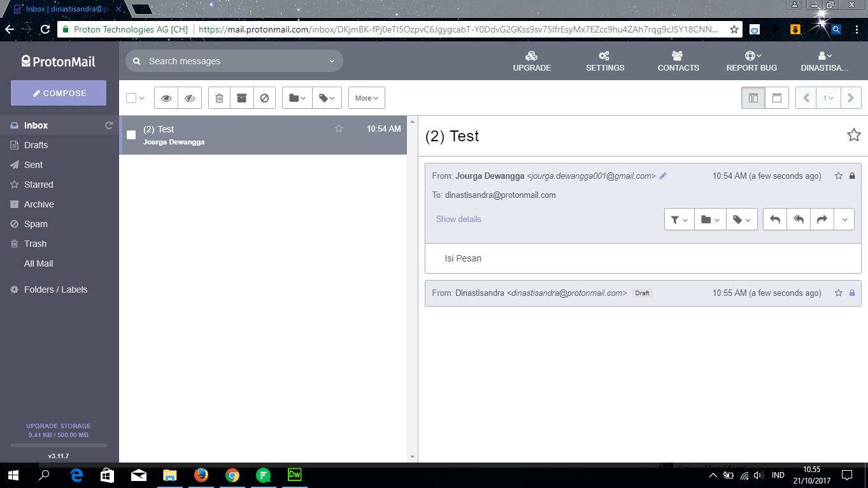The width and height of the screenshot is (868, 488).
Task: Click Upgrade Storage link
Action: point(59,426)
